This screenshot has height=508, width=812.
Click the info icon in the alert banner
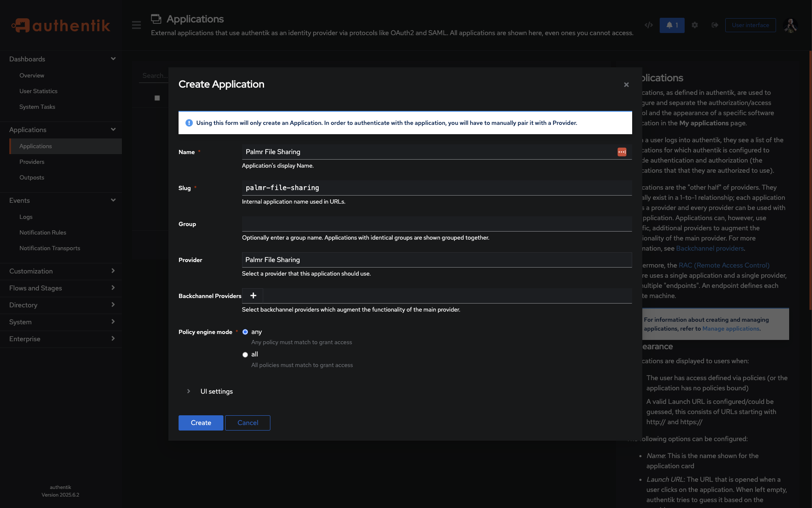click(x=189, y=123)
